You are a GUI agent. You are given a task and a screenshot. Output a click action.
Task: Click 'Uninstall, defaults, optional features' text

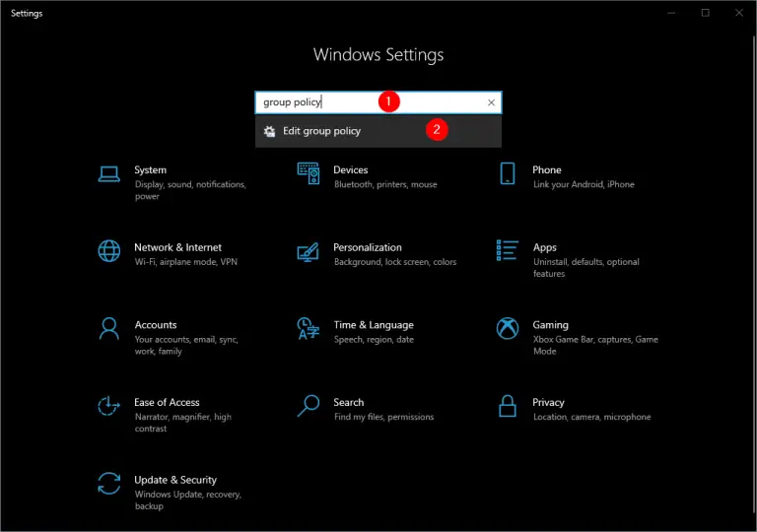click(x=586, y=268)
